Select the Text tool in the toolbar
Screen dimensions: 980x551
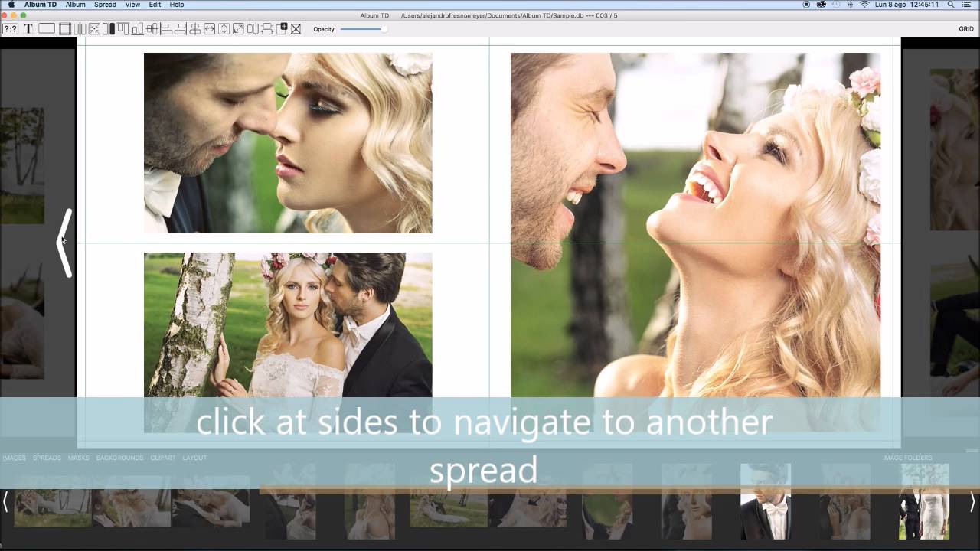[x=28, y=29]
